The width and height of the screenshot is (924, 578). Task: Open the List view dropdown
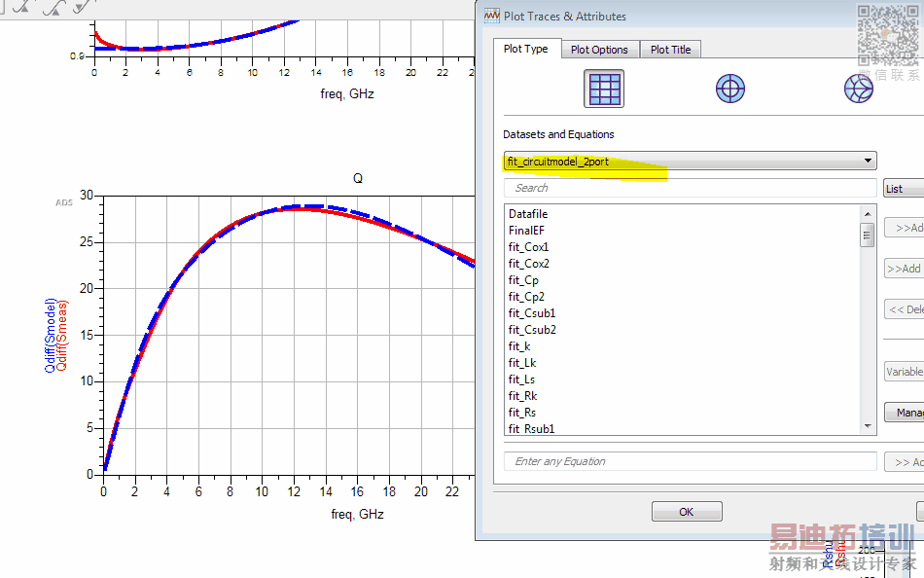(x=904, y=189)
